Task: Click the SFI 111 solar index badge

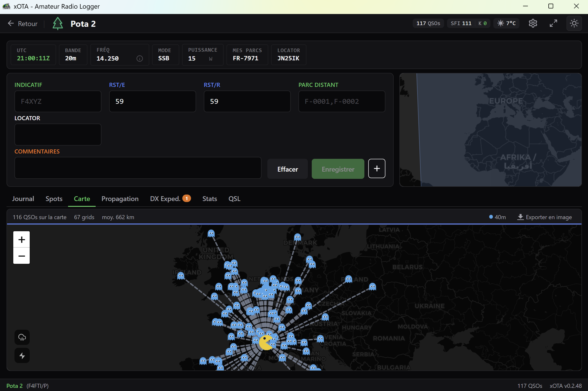Action: [x=461, y=23]
